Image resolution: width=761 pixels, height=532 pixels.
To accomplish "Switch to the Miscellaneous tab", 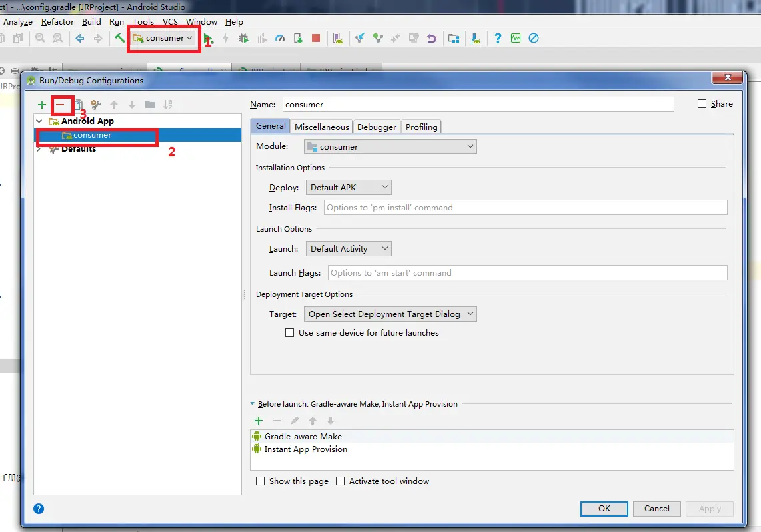I will click(x=321, y=127).
